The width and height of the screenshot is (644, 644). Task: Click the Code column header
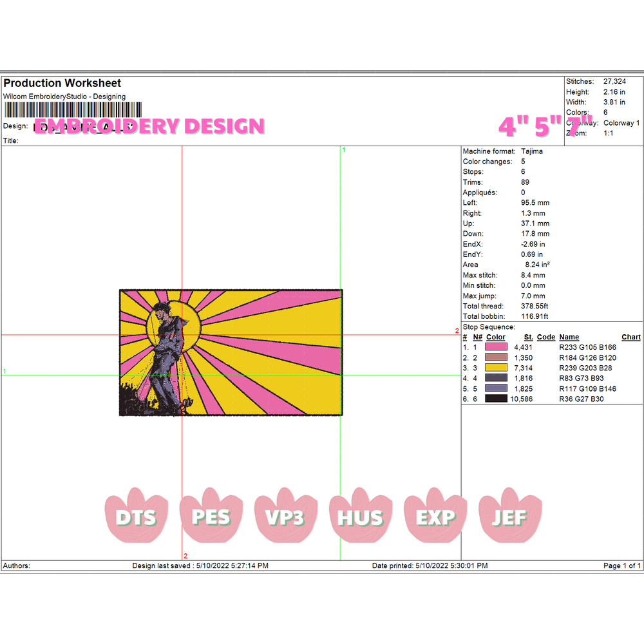pyautogui.click(x=545, y=337)
